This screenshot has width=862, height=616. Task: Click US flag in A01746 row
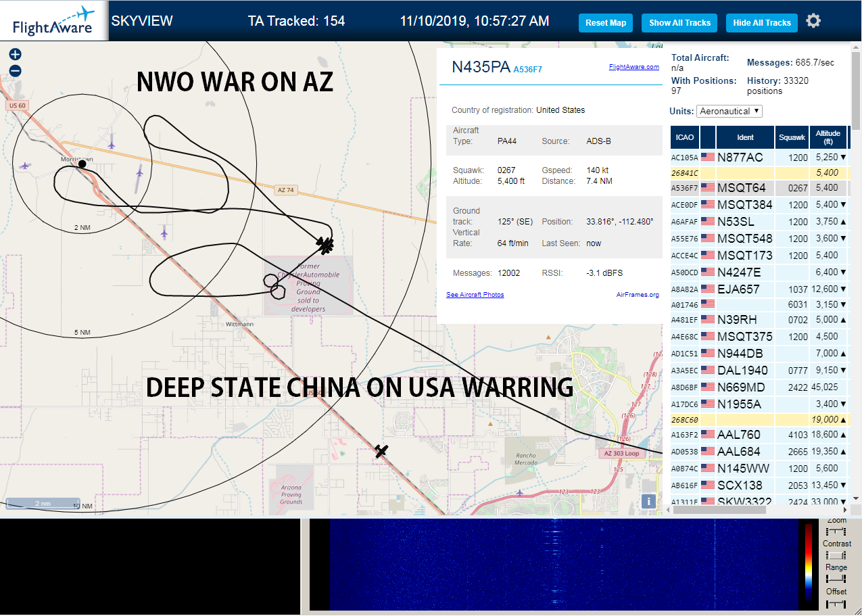click(x=708, y=305)
